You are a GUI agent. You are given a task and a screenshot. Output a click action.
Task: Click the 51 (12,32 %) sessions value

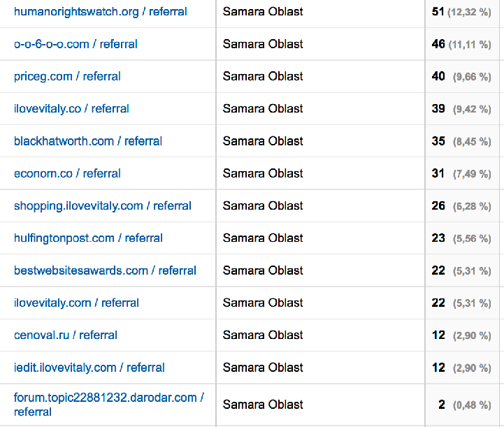[461, 12]
